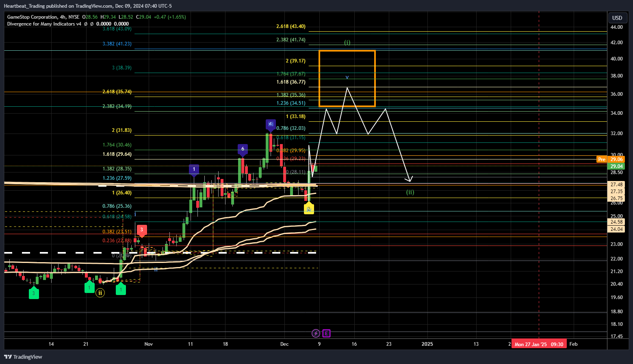Open the earnings E marker icon

pyautogui.click(x=326, y=334)
